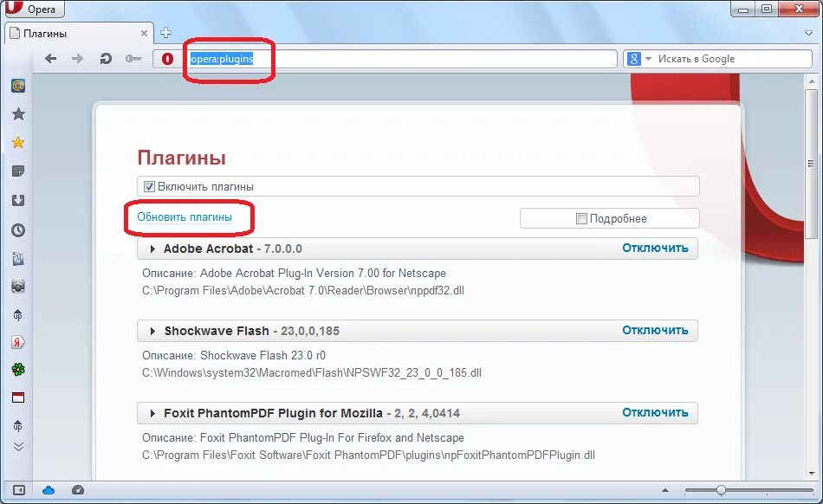Click the Opera badge in address bar
The width and height of the screenshot is (823, 504).
(x=167, y=59)
